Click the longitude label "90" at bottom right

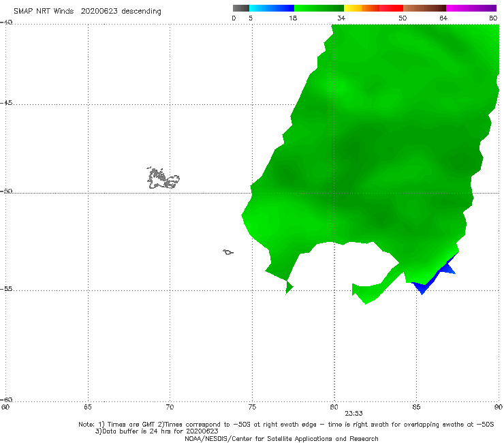click(499, 407)
